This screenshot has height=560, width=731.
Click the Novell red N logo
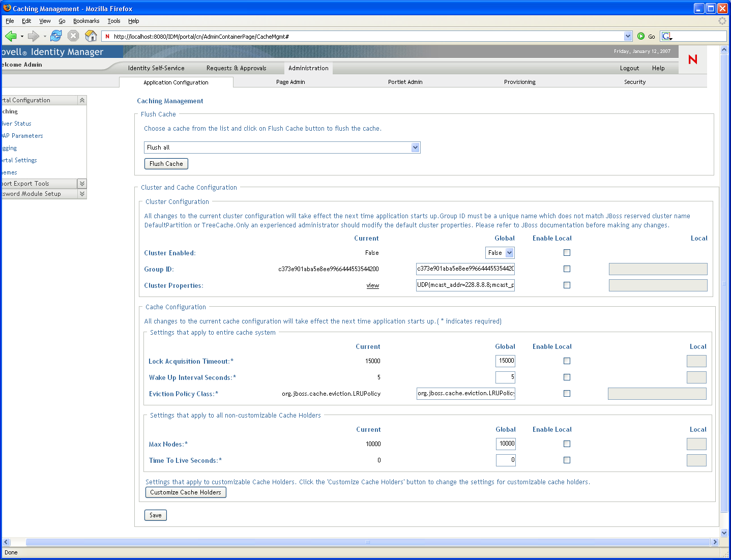click(x=692, y=60)
